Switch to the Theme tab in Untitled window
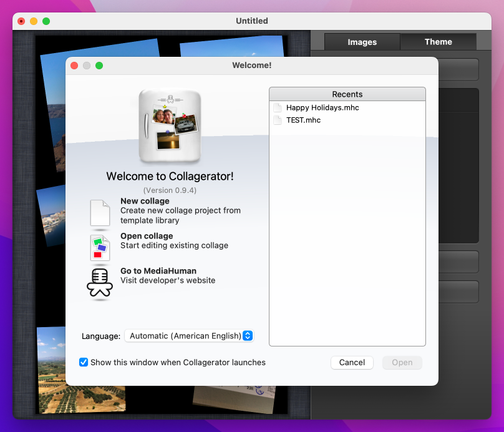Image resolution: width=504 pixels, height=432 pixels. [438, 42]
